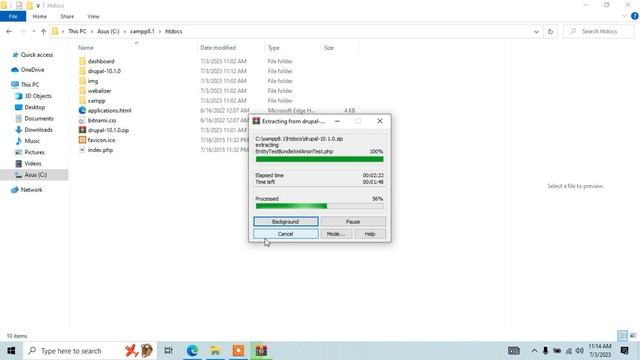Click the volume icon in system tray
This screenshot has width=640, height=360.
pos(580,351)
